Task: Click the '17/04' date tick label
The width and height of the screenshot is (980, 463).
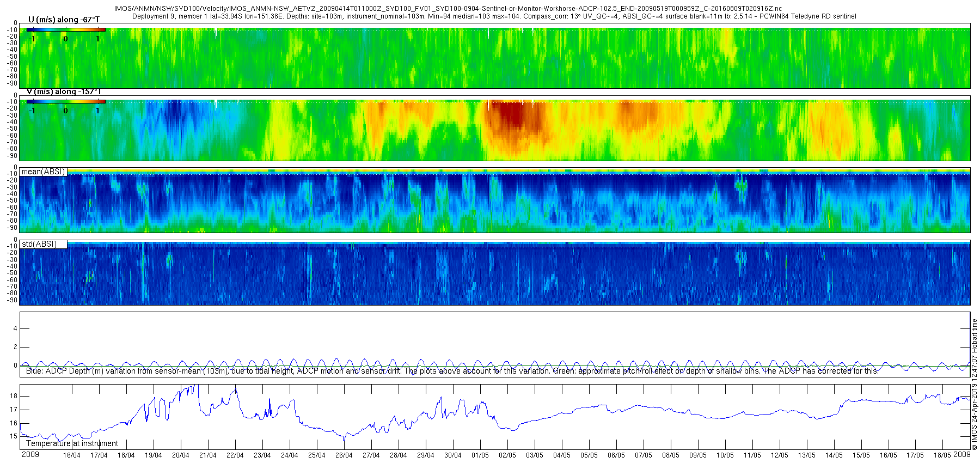Action: pyautogui.click(x=99, y=455)
